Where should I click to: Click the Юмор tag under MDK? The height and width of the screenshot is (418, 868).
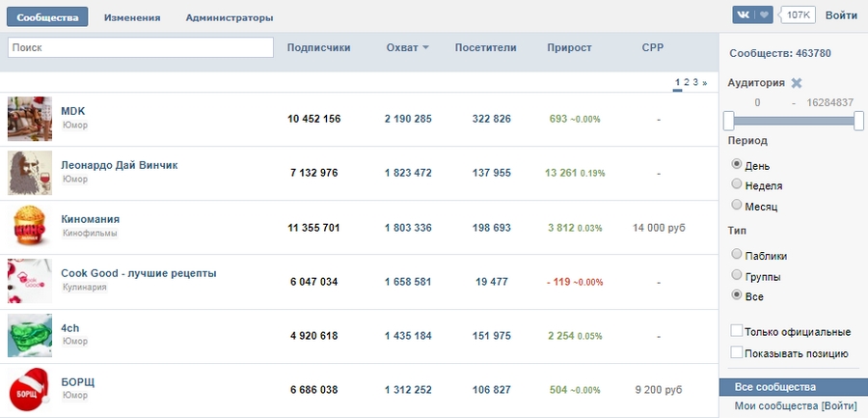[75, 125]
